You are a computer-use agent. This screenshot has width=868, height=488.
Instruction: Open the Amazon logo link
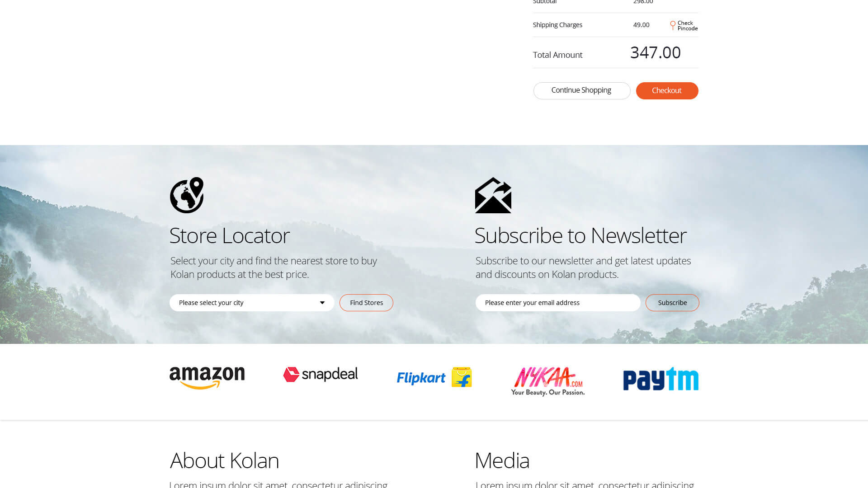[207, 378]
